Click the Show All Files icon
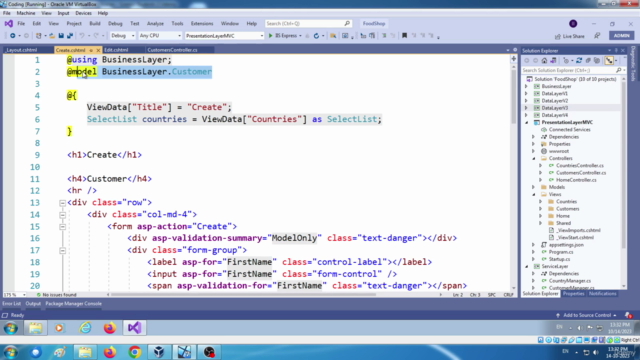This screenshot has width=640, height=360. [597, 61]
